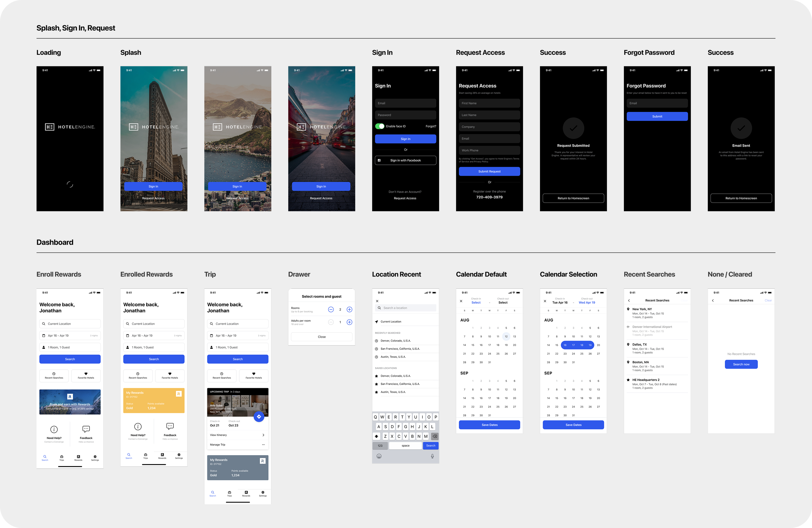Click Sign in with Facebook button

pos(405,160)
